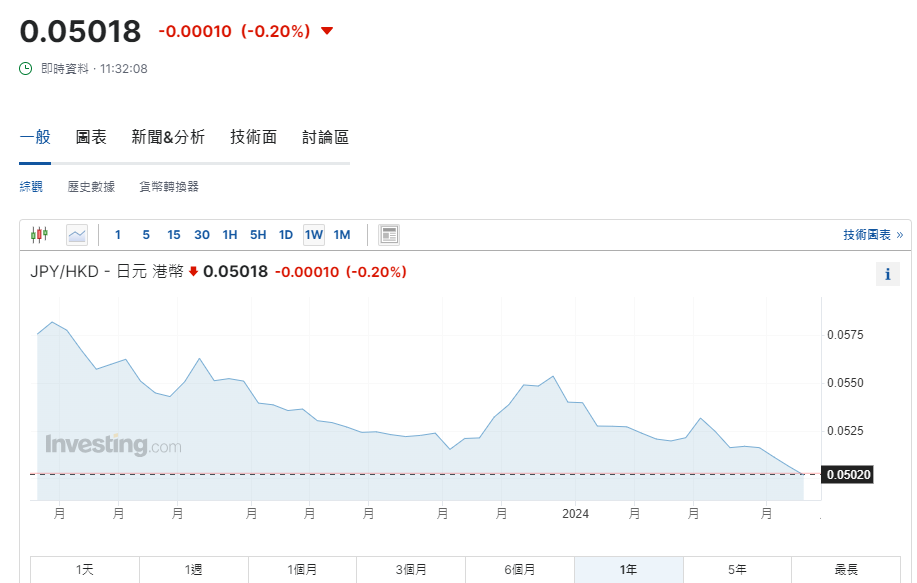Viewport: 917px width, 583px height.
Task: Go to 歷史數據 sub-page
Action: (91, 186)
